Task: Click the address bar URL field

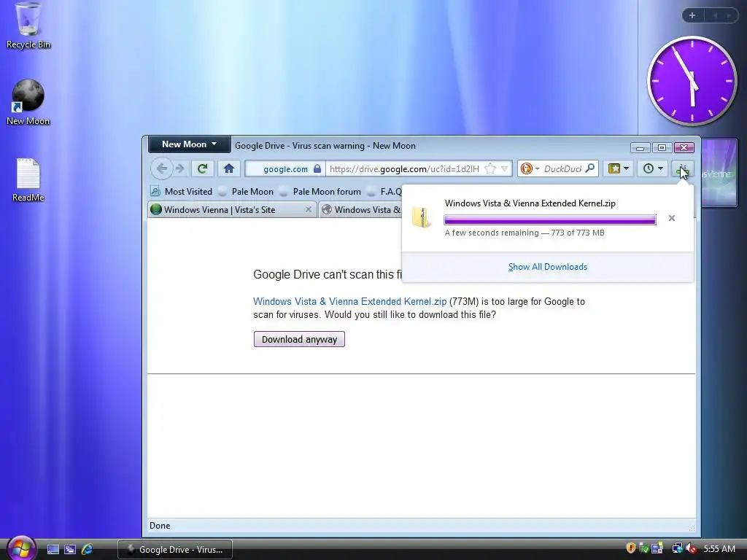Action: [x=405, y=168]
